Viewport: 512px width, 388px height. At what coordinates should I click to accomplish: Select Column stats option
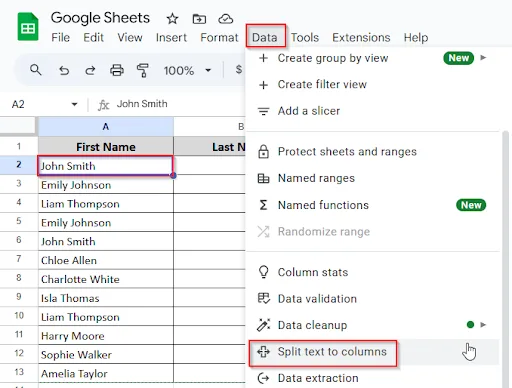(373, 272)
